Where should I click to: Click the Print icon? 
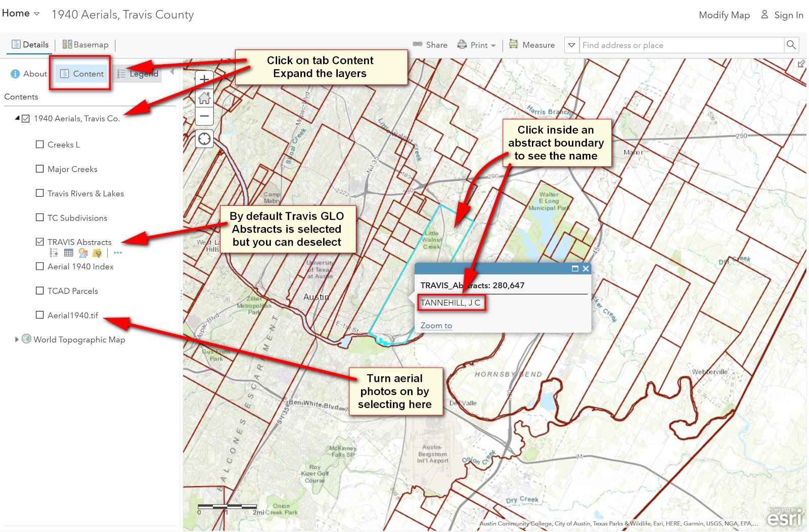(x=462, y=45)
